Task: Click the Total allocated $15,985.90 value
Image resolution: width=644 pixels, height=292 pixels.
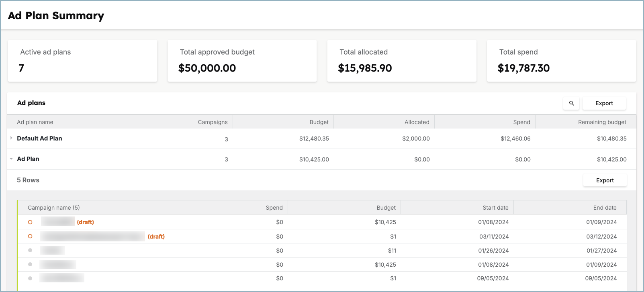Action: 365,68
